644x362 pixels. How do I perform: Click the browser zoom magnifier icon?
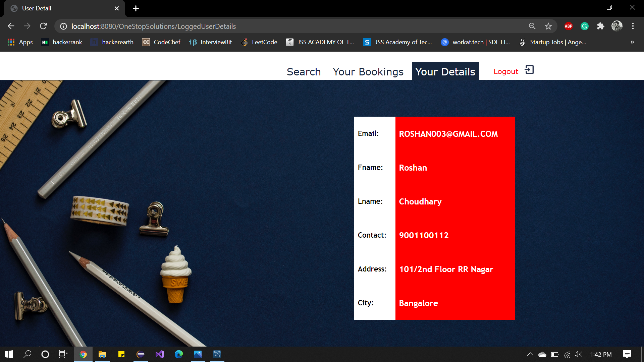(532, 26)
